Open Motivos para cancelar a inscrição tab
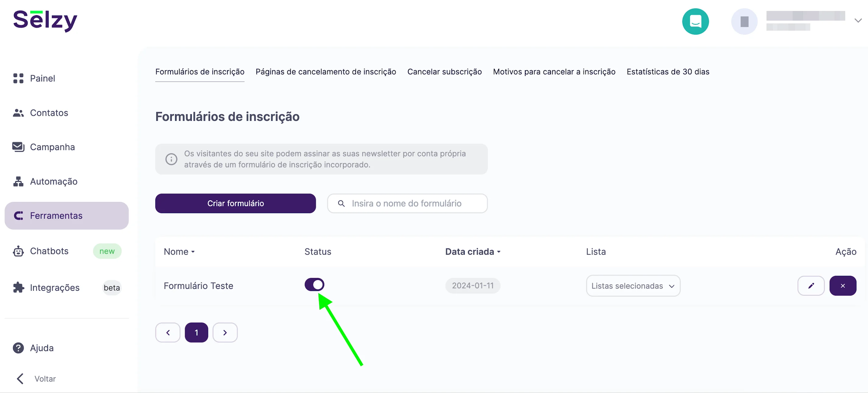Image resolution: width=868 pixels, height=393 pixels. [x=554, y=72]
